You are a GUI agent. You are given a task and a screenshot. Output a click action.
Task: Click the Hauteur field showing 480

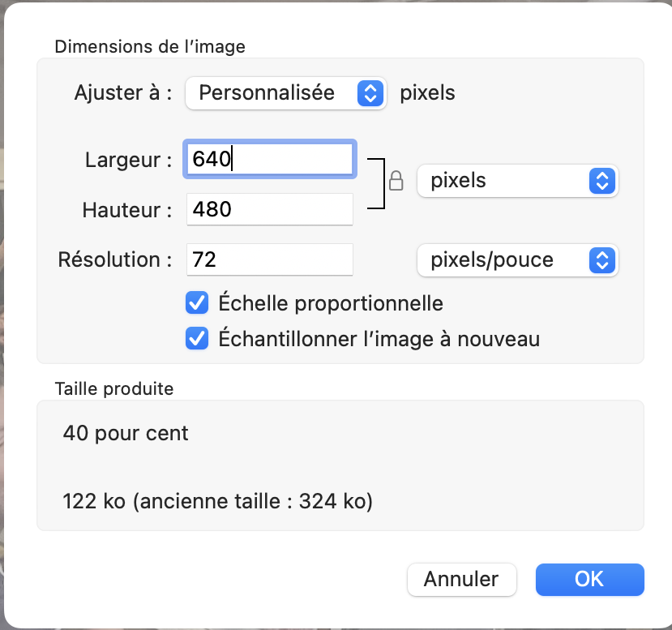pyautogui.click(x=269, y=210)
